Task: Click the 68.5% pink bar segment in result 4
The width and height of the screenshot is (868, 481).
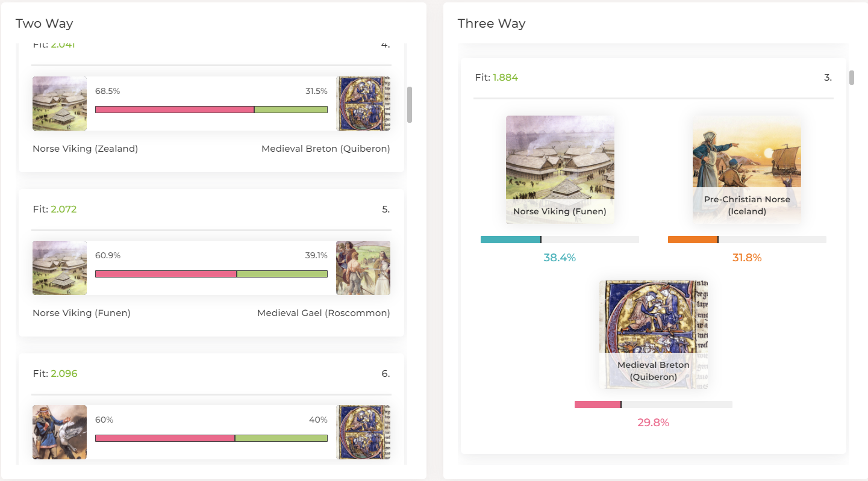Action: click(175, 110)
